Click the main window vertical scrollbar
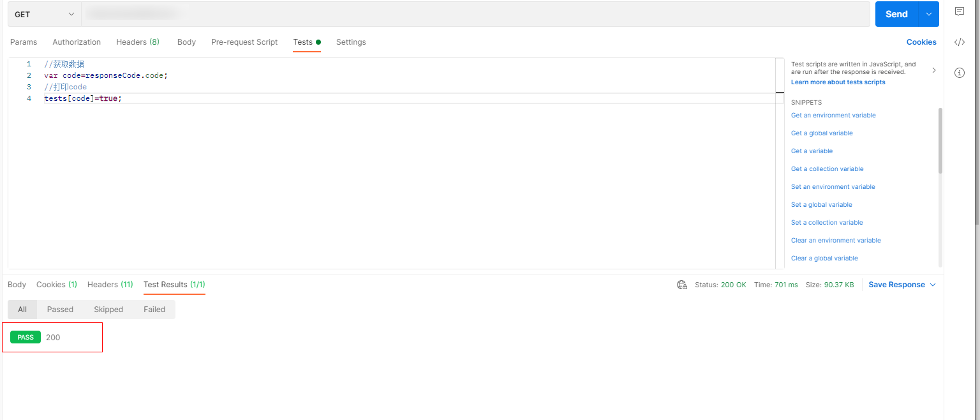980x420 pixels. coord(977,112)
